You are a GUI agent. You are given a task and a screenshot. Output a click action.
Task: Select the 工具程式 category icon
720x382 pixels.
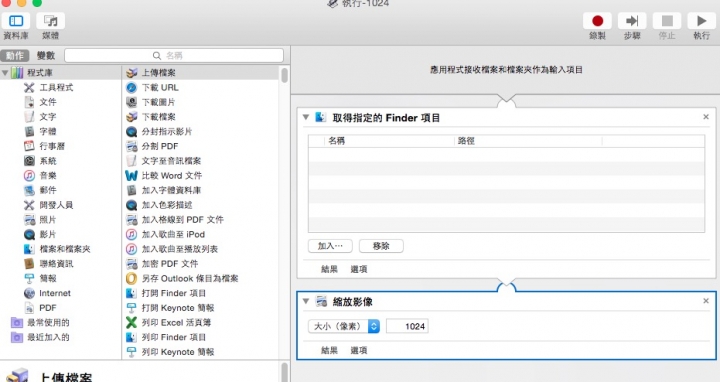click(x=29, y=87)
